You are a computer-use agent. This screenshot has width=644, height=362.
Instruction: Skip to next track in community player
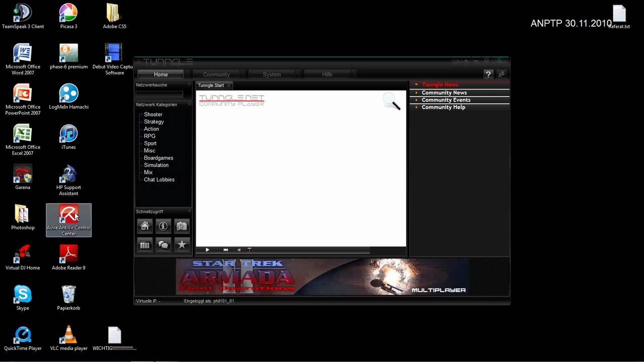coord(225,250)
